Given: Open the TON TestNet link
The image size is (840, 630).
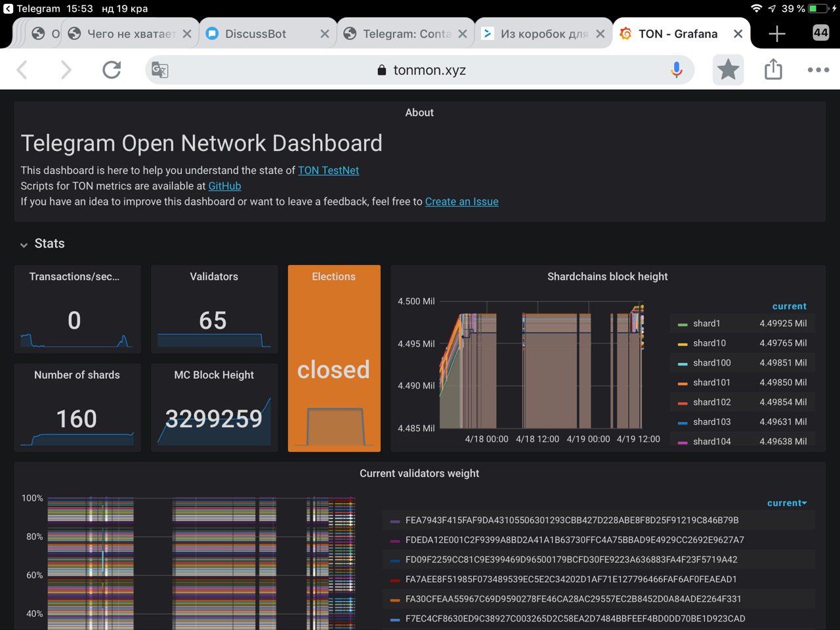Looking at the screenshot, I should tap(328, 170).
